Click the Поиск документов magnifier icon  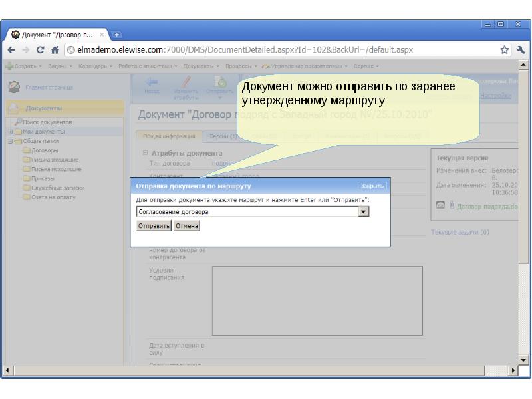click(18, 122)
